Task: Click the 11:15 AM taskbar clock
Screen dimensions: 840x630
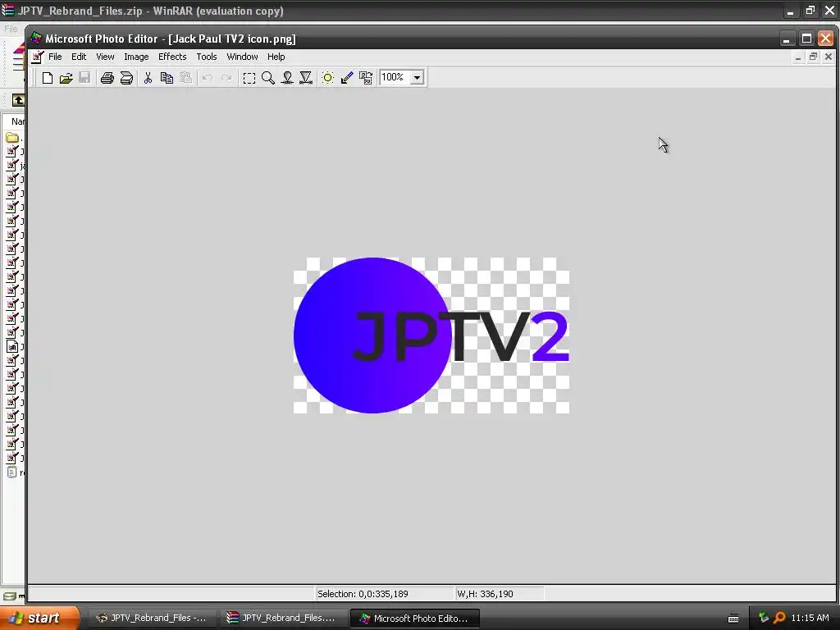Action: 810,618
